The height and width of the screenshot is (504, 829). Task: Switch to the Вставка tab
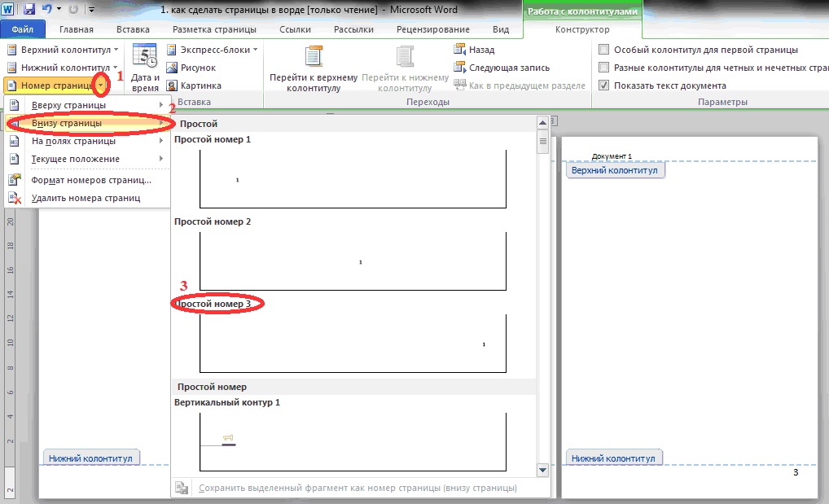(x=133, y=29)
